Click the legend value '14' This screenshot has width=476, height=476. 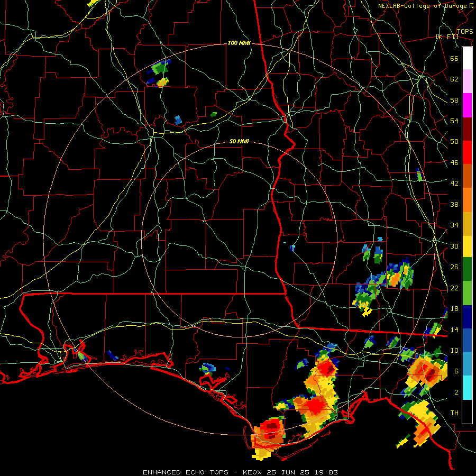[454, 329]
